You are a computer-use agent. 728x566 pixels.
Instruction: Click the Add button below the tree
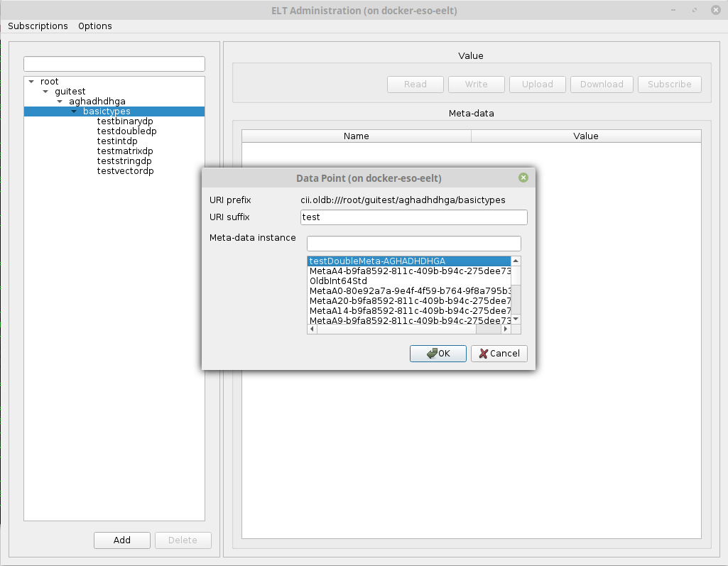tap(122, 540)
